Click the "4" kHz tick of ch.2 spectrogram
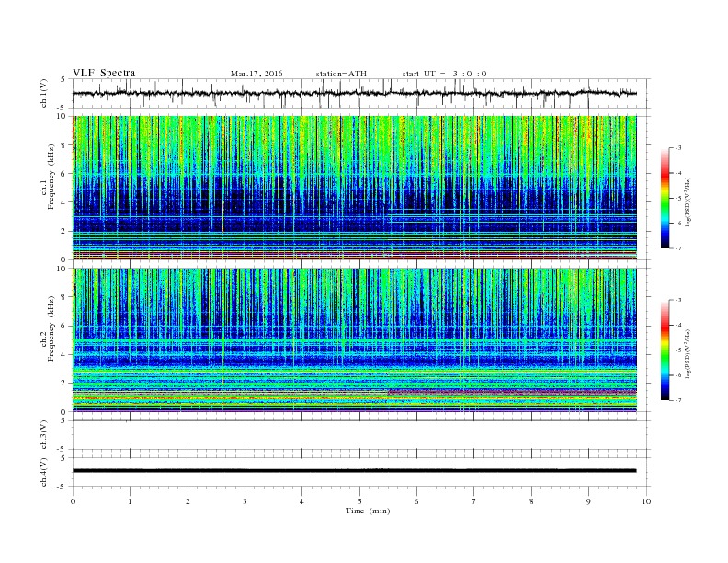The image size is (728, 563). click(x=63, y=354)
